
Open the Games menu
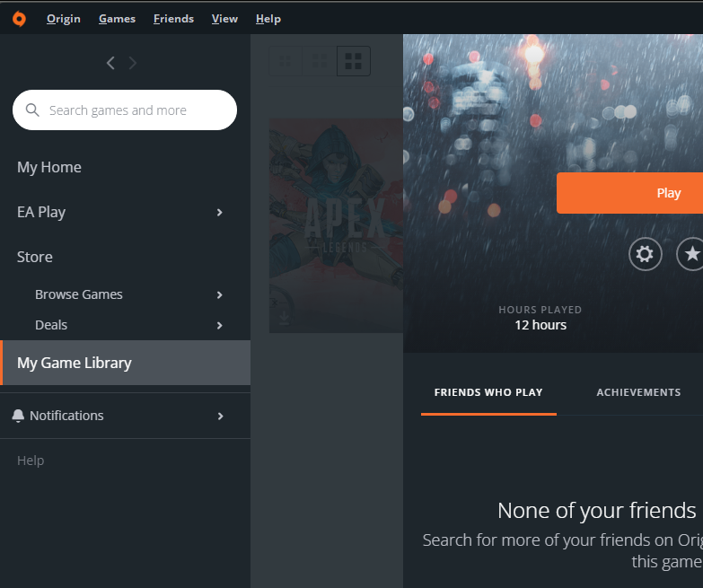coord(117,19)
